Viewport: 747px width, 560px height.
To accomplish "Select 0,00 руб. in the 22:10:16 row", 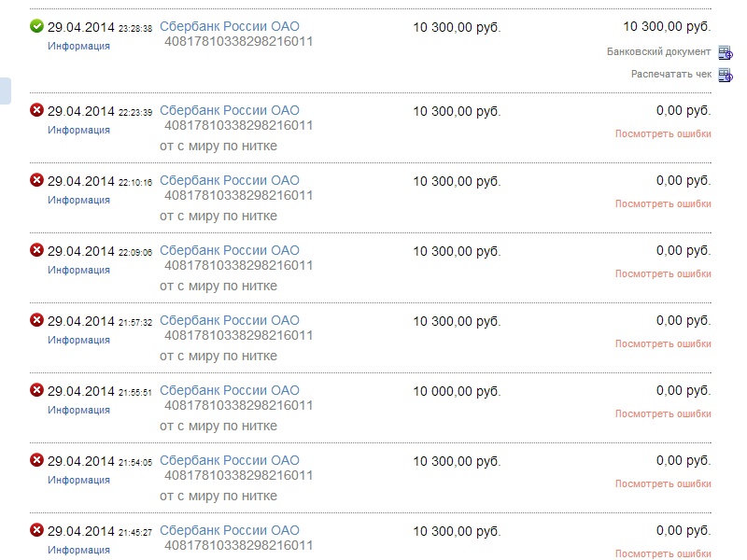I will coord(684,180).
